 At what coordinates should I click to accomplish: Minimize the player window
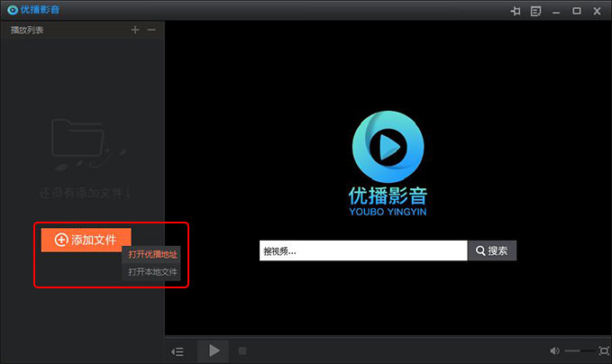coord(559,11)
